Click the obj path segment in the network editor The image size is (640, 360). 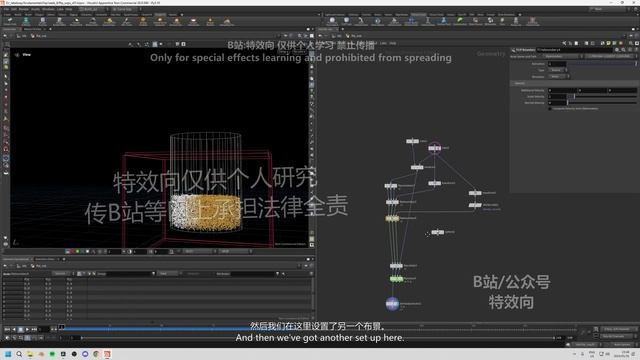click(x=337, y=36)
